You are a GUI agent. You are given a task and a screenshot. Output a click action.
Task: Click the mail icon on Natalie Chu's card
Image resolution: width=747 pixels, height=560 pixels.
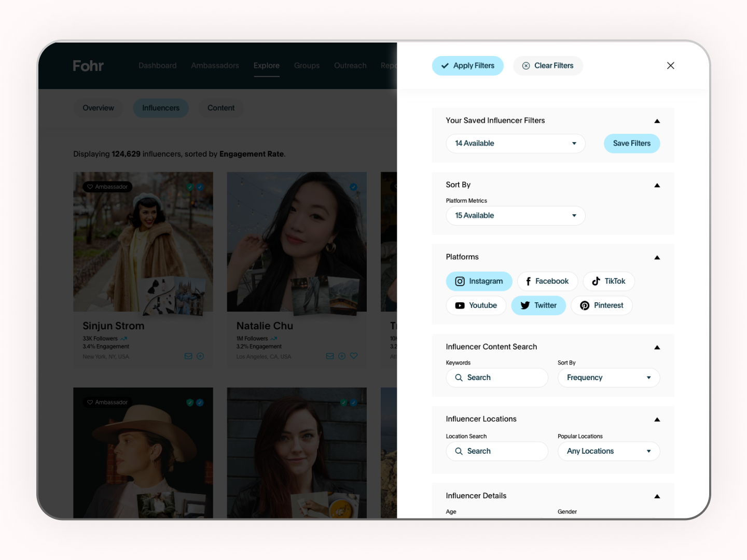330,356
